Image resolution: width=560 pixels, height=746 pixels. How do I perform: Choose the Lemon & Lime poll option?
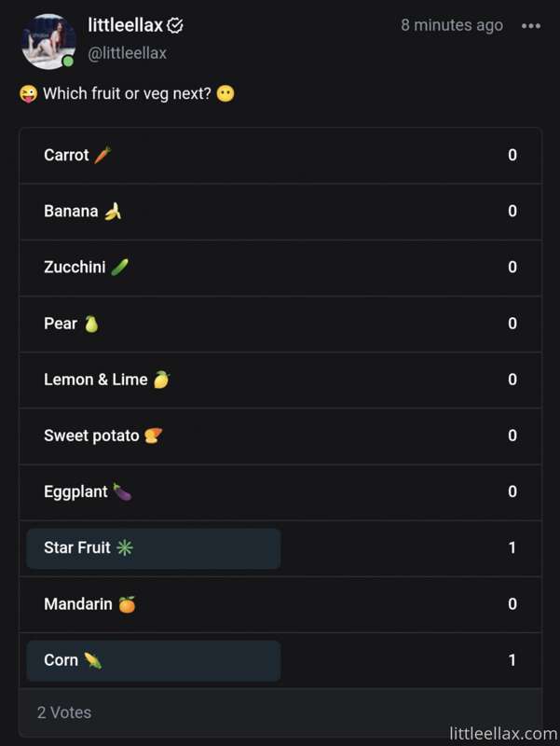[280, 380]
